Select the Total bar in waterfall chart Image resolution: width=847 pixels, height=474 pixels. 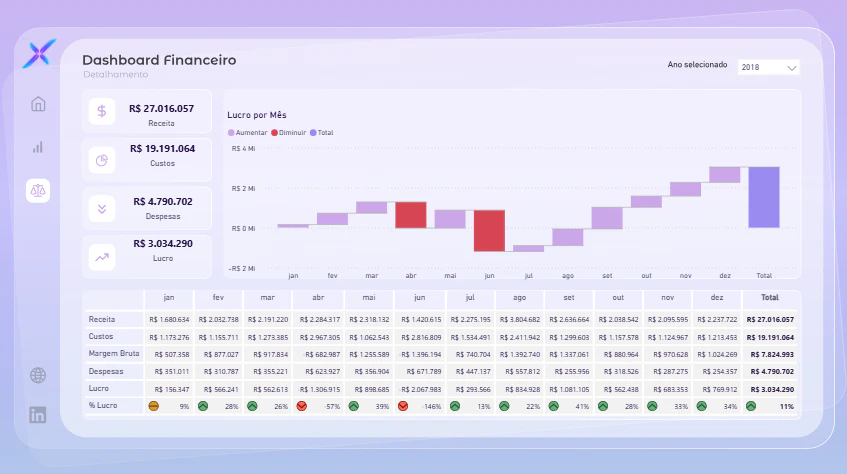coord(764,197)
